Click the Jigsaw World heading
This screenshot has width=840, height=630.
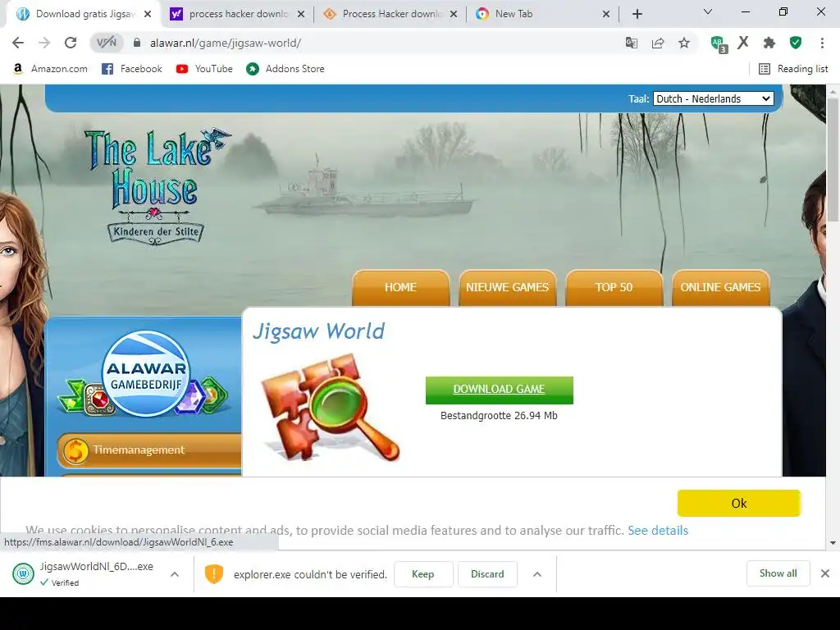pos(319,331)
